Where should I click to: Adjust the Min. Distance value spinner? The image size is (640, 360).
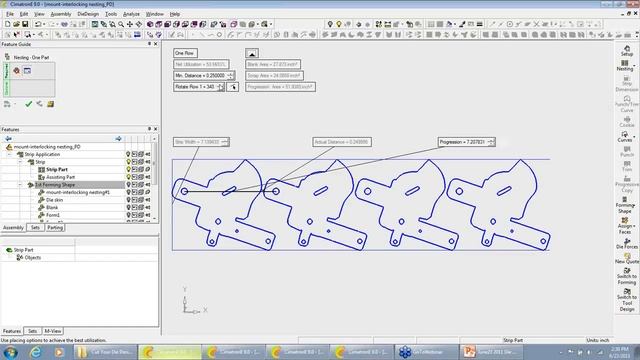click(x=230, y=76)
